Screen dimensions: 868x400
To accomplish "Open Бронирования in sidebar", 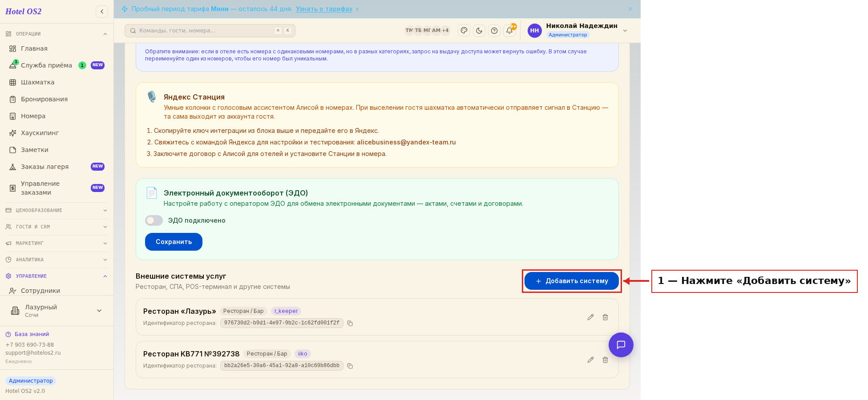I will coord(57,99).
